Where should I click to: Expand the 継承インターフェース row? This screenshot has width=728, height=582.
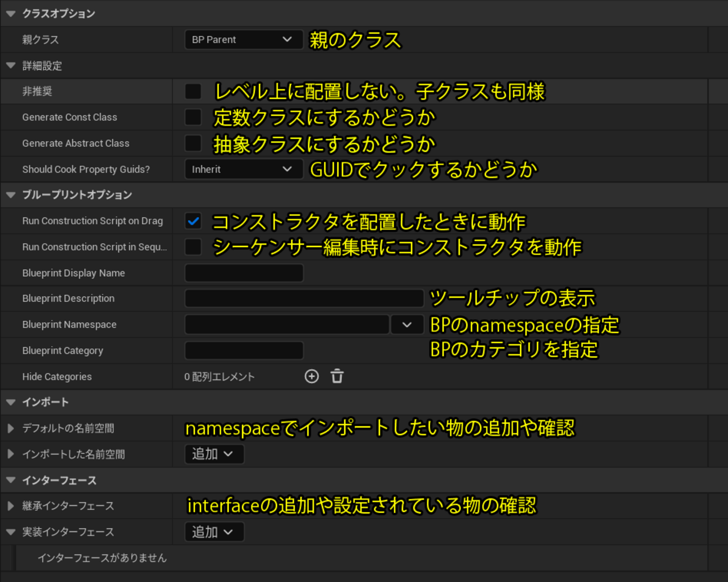[x=11, y=506]
